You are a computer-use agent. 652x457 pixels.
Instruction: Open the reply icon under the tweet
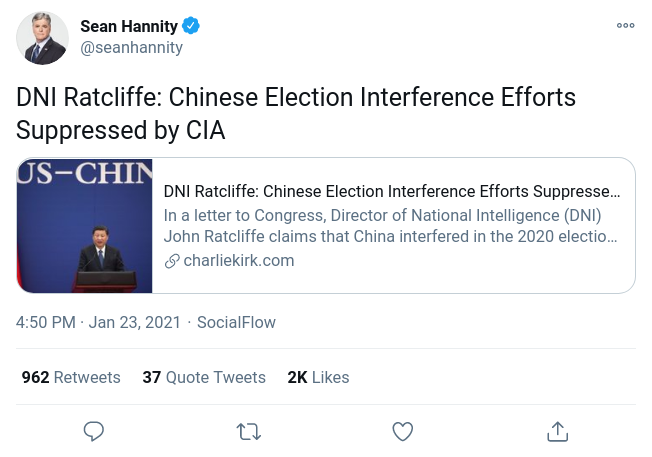(94, 431)
